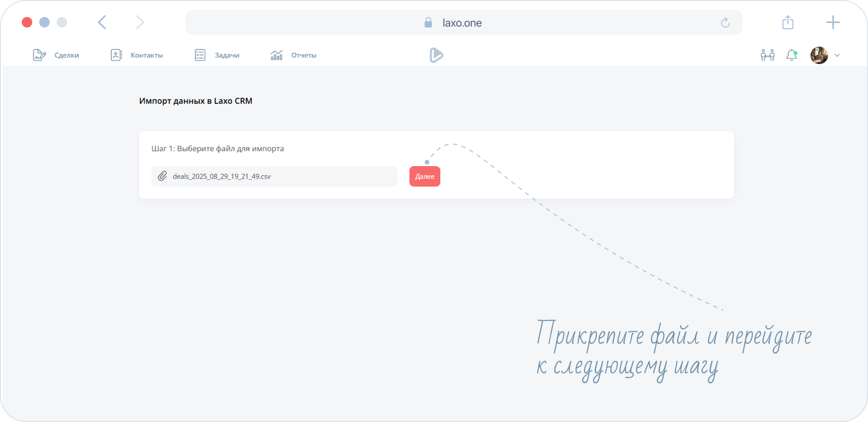Viewport: 868px width, 422px height.
Task: Click the Сделки deals icon
Action: pyautogui.click(x=39, y=55)
